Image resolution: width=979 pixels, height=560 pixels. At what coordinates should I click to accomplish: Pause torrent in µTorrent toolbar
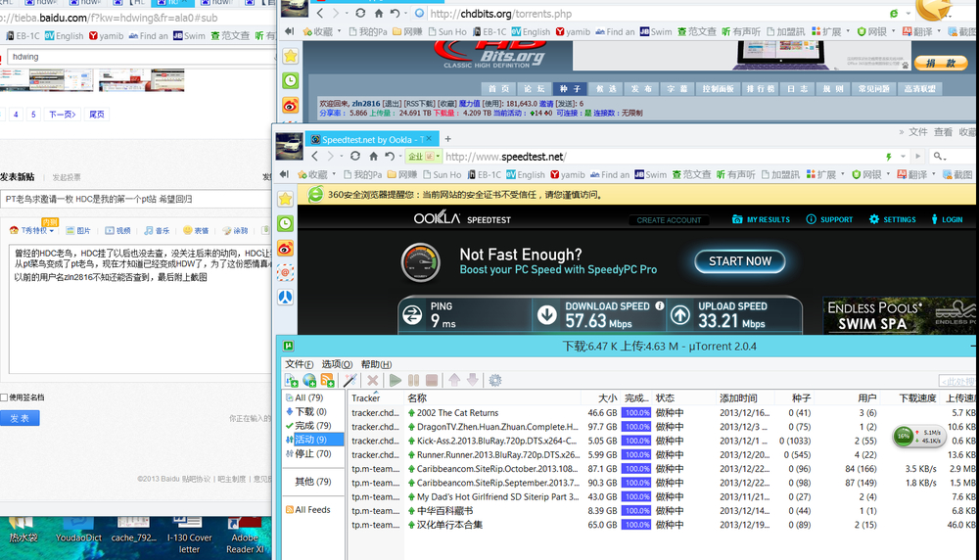pos(413,380)
